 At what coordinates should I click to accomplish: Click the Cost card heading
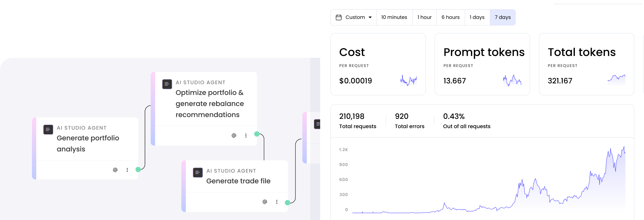[x=352, y=52]
